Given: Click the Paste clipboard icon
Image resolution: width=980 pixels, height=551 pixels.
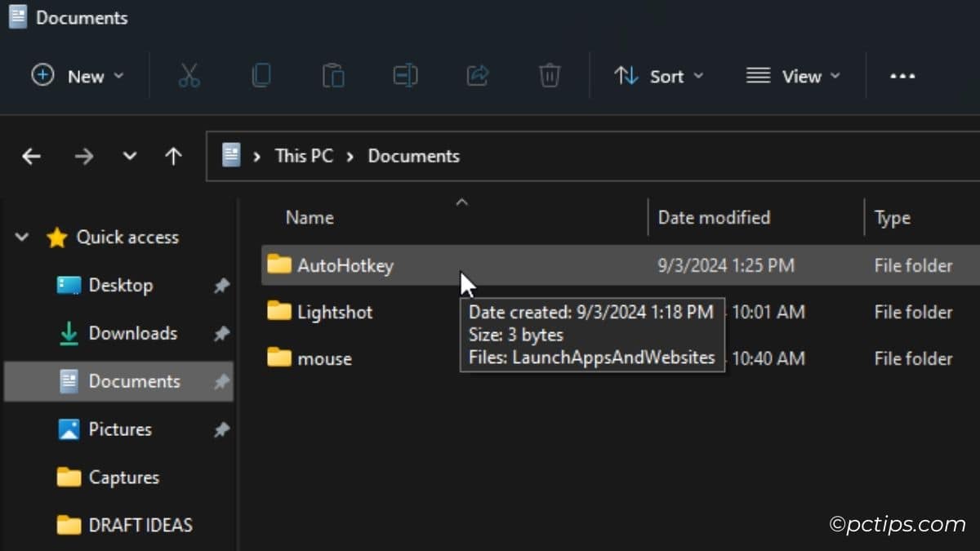Looking at the screenshot, I should click(333, 75).
